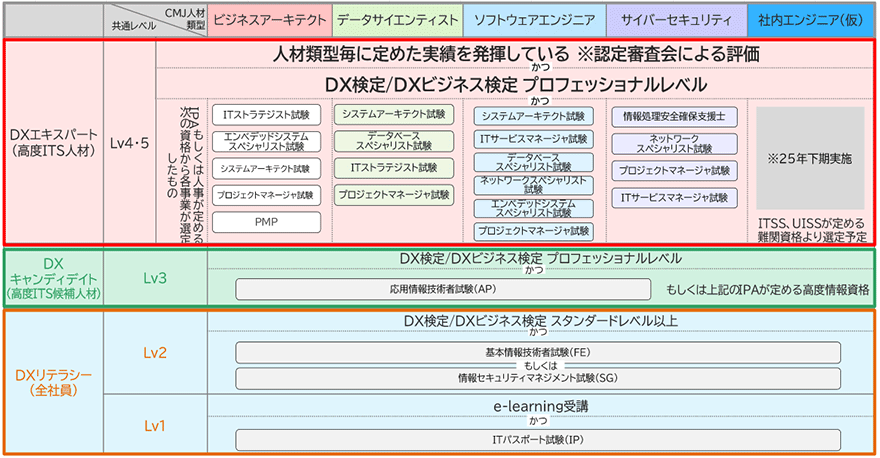Click the PMP qualification box
The height and width of the screenshot is (458, 880).
click(266, 222)
